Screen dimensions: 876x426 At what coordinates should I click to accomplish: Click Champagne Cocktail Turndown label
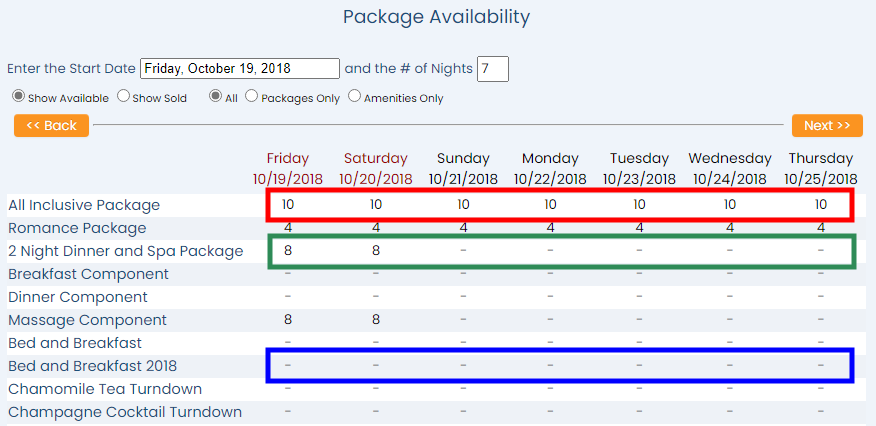coord(125,412)
